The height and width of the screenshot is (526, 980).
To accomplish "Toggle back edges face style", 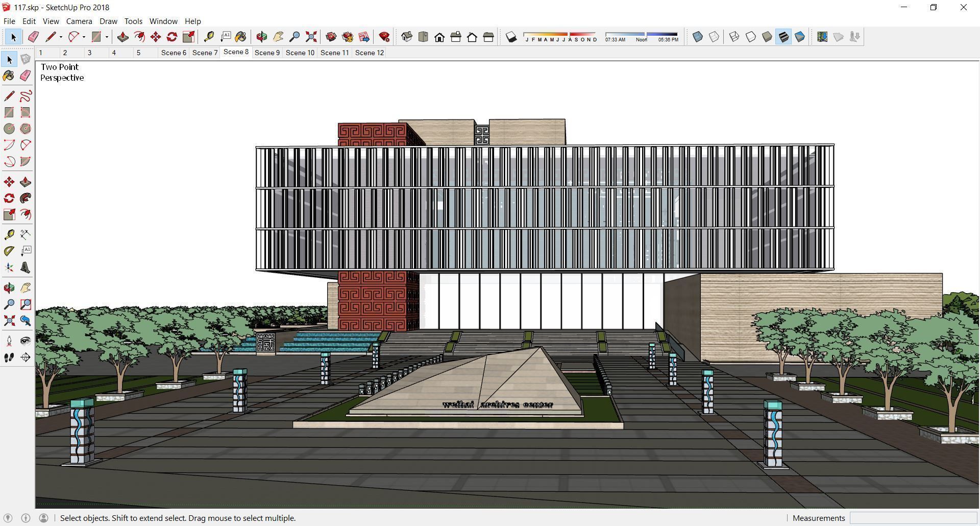I will click(x=714, y=37).
